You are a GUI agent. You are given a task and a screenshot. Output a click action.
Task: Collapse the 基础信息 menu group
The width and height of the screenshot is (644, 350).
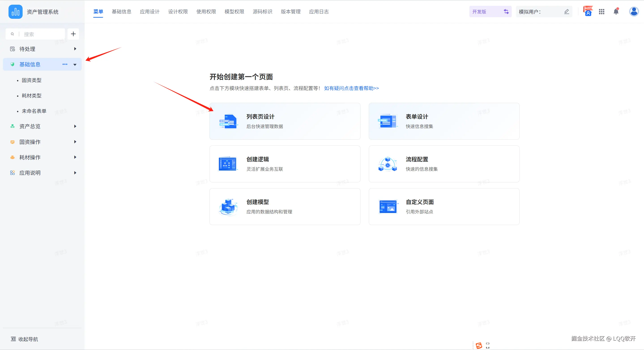[x=75, y=65]
